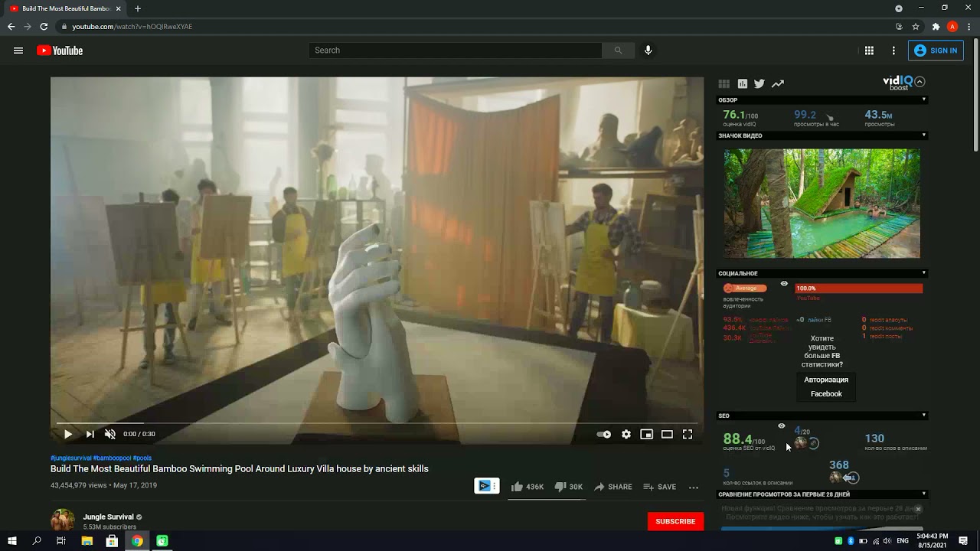The width and height of the screenshot is (980, 551).
Task: Click the address bar URL
Action: [132, 27]
